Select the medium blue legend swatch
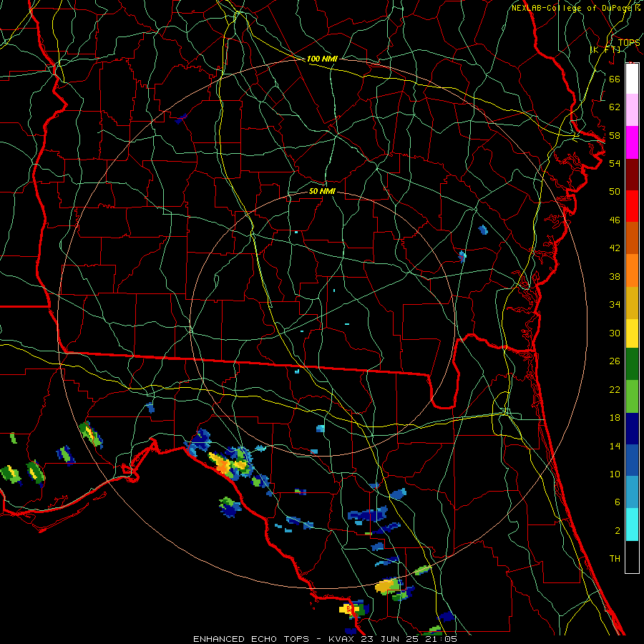This screenshot has width=644, height=644. point(632,460)
